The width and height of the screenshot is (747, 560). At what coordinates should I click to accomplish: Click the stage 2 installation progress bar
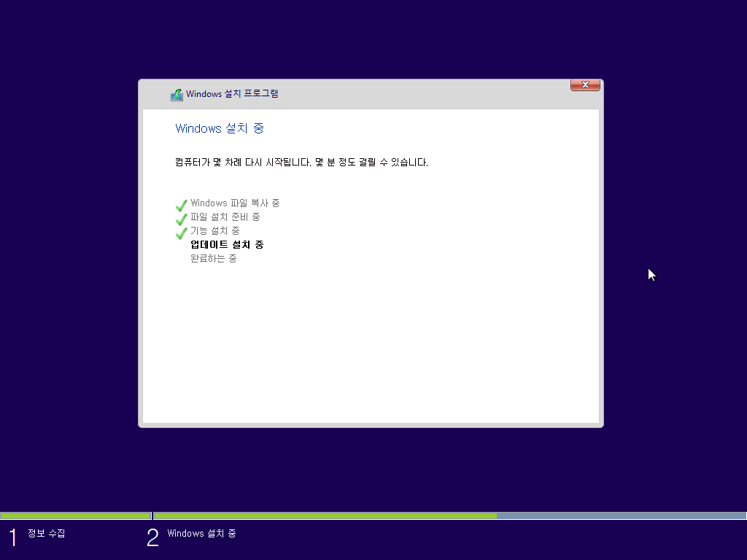point(449,516)
